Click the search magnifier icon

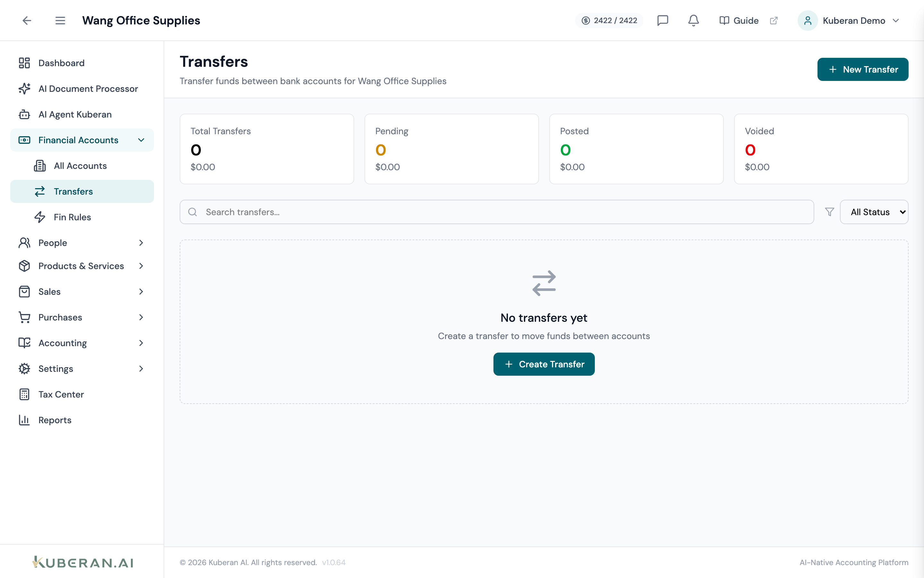193,212
